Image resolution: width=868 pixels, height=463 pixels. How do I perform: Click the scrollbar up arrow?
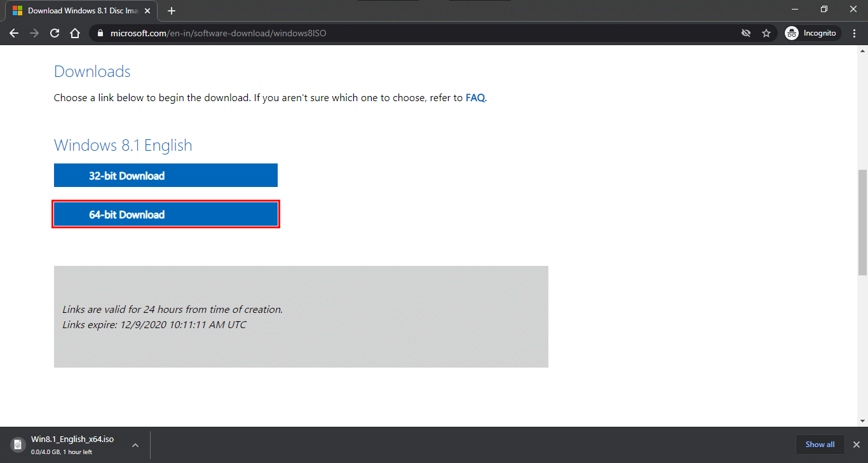862,51
